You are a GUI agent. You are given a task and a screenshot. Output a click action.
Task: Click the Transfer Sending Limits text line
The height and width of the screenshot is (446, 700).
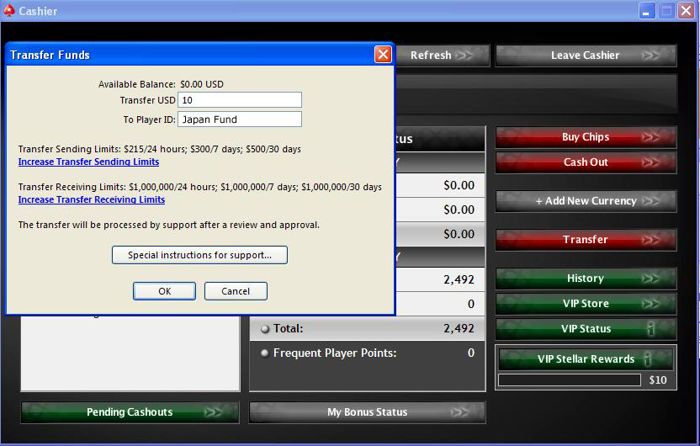[159, 149]
